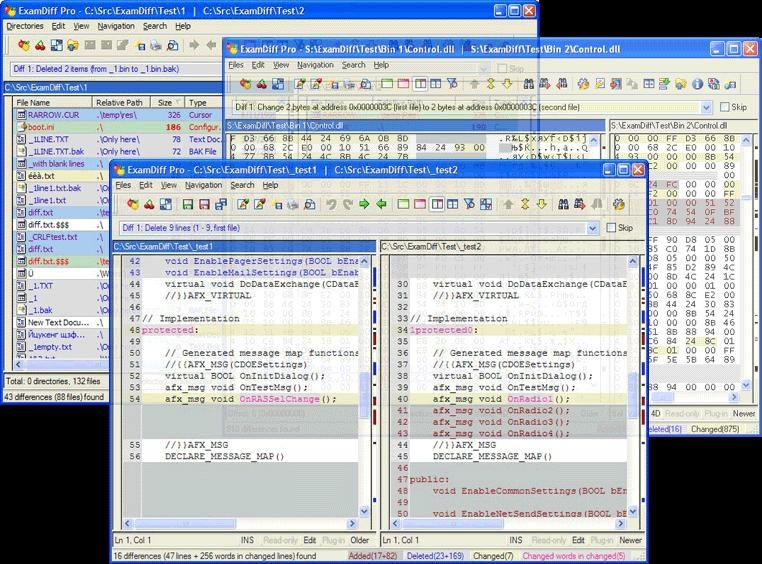This screenshot has width=762, height=564.
Task: Click the blue info icon in Control.dll window toolbar
Action: coord(697,84)
